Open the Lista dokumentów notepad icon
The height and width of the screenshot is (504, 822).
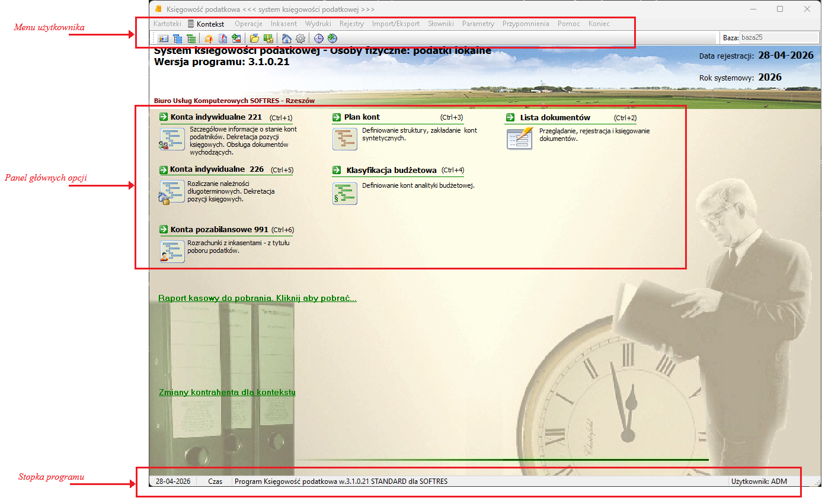519,138
